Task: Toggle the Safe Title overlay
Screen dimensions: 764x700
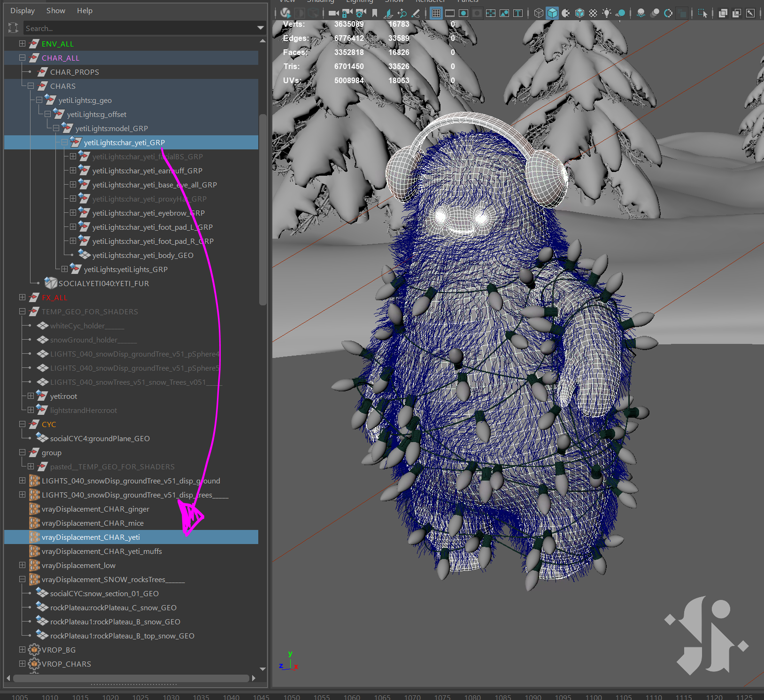Action: click(x=518, y=13)
